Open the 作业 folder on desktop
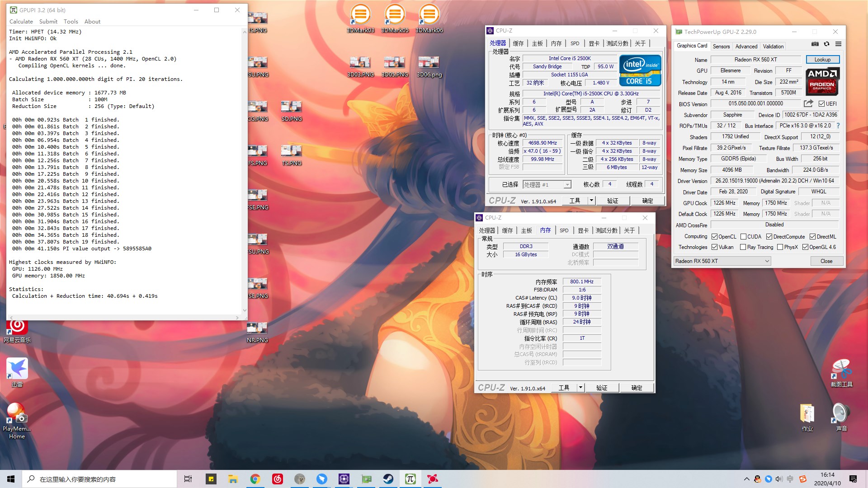This screenshot has height=488, width=868. [x=807, y=417]
